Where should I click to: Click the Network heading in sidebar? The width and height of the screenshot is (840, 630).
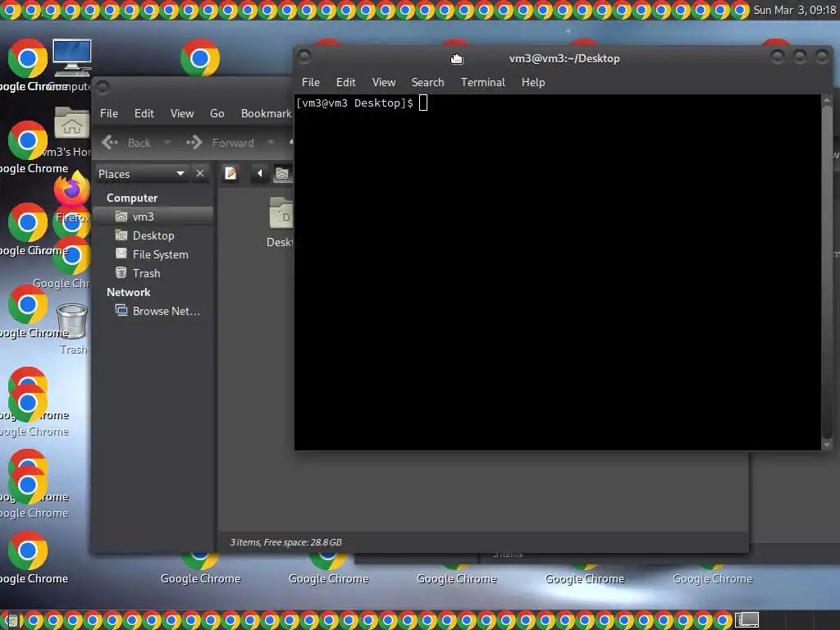[129, 293]
